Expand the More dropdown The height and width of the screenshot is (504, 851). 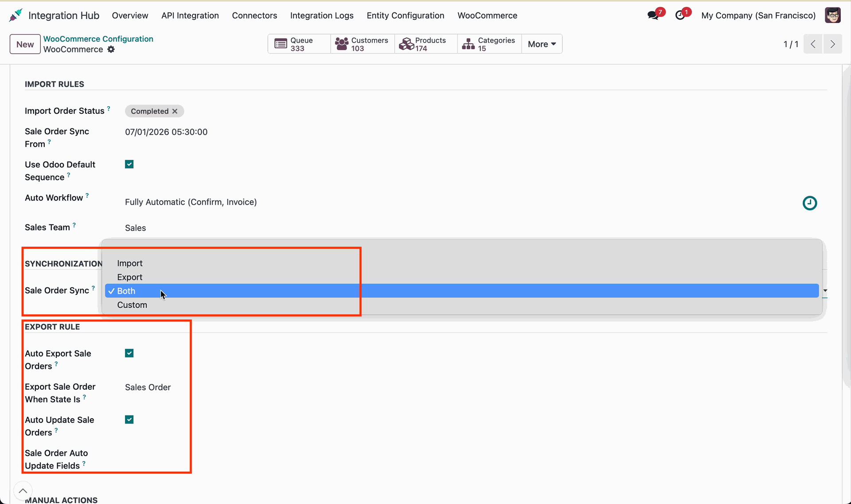(542, 44)
